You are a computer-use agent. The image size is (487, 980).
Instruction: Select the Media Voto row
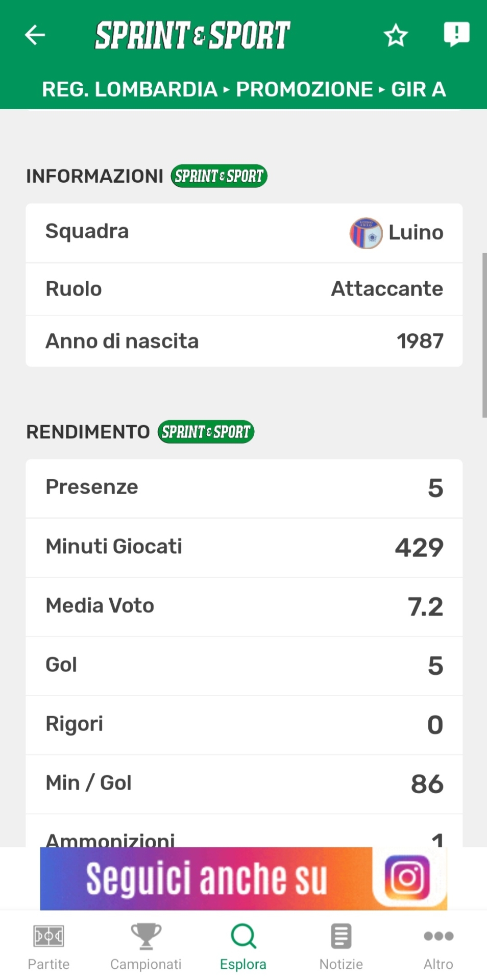pyautogui.click(x=244, y=606)
